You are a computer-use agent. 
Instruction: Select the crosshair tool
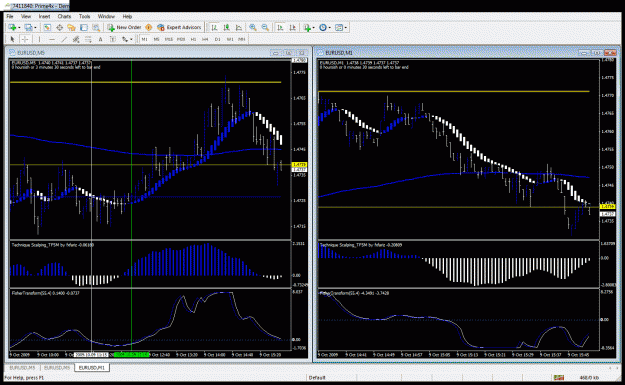click(x=25, y=39)
